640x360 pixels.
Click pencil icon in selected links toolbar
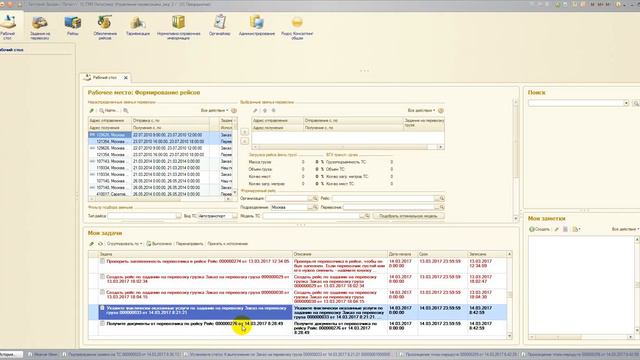(255, 111)
